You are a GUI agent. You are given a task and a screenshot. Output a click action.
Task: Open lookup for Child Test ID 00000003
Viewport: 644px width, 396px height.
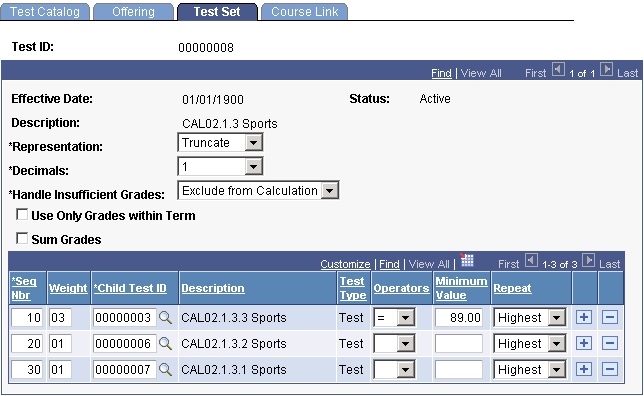click(166, 318)
